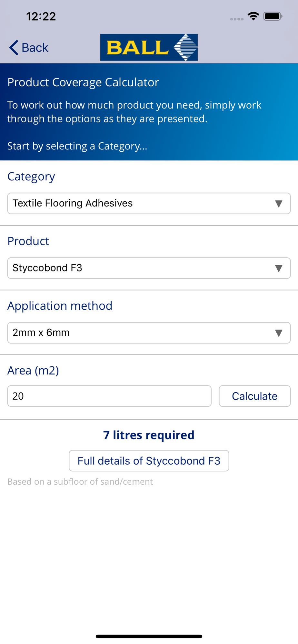Tap the BALL logo in header
298x644 pixels.
click(149, 47)
